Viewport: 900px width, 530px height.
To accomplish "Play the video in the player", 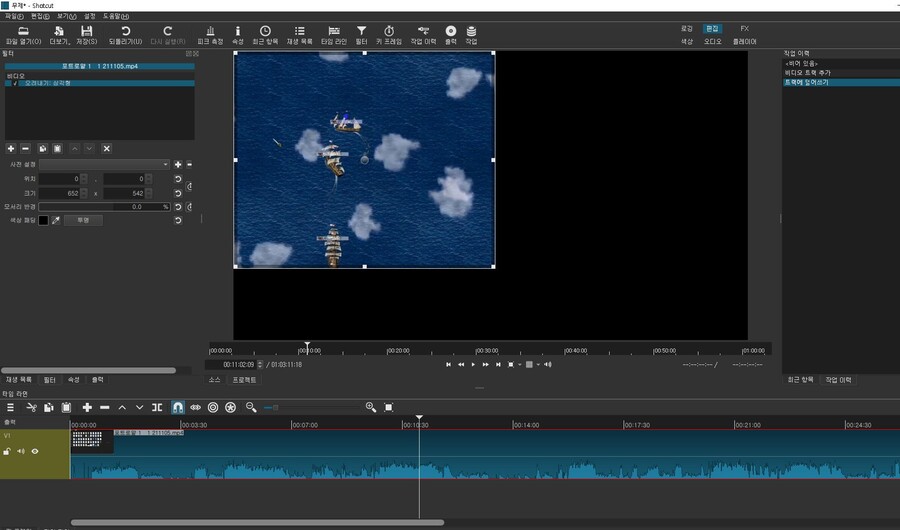I will click(473, 365).
